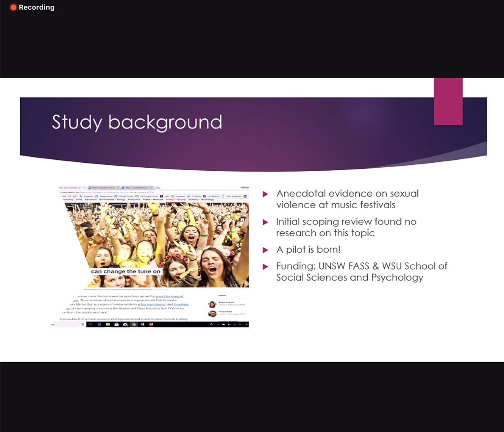Open the 'Health + Medicine' section in the embedded page
The height and width of the screenshot is (432, 504).
point(153,200)
